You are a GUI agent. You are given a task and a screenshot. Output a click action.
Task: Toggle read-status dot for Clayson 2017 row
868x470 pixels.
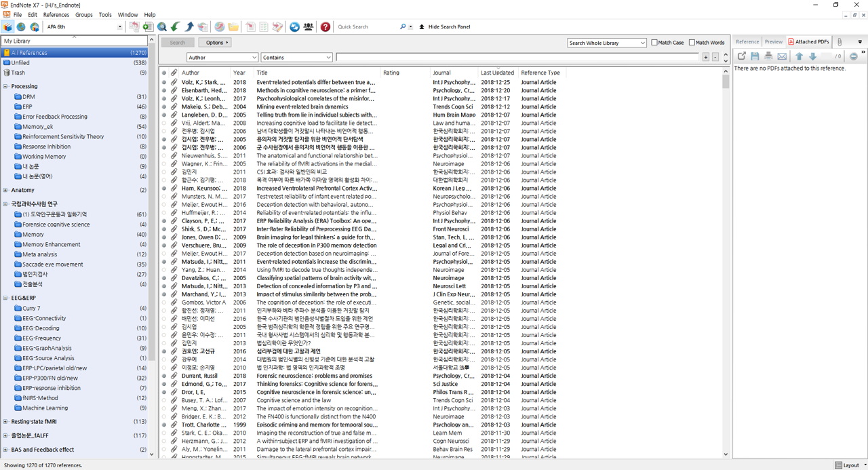pos(164,221)
